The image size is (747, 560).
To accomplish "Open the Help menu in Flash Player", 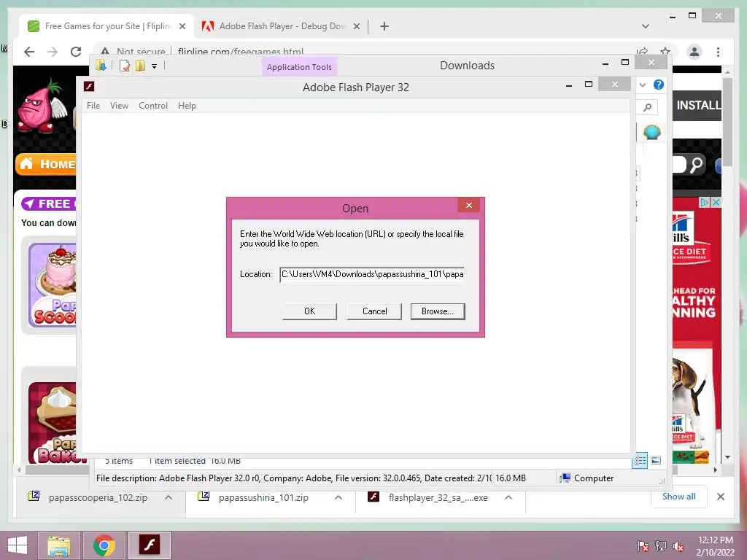I will click(187, 106).
